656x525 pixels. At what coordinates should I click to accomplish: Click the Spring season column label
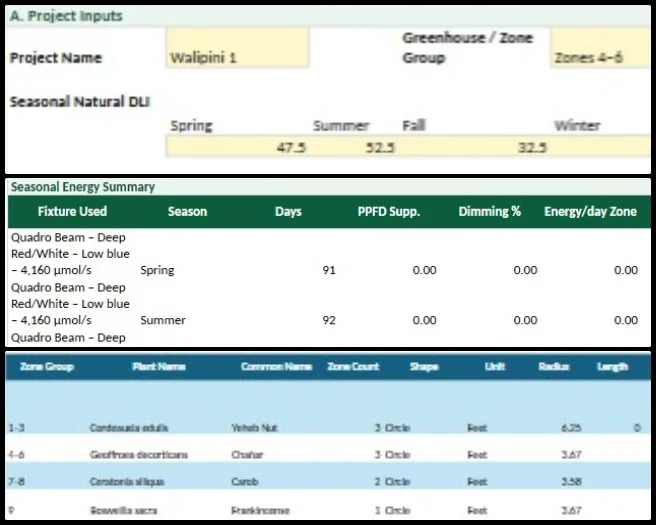click(191, 125)
